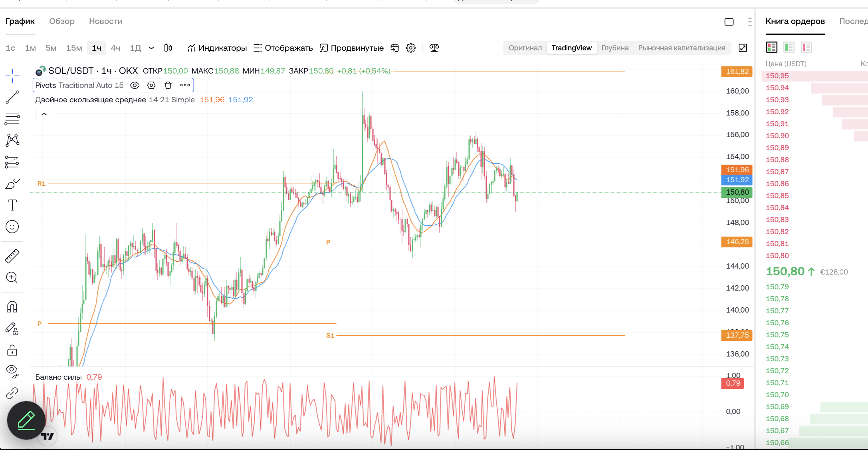Viewport: 868px width, 450px height.
Task: Switch to the Обзор tab
Action: coord(62,21)
